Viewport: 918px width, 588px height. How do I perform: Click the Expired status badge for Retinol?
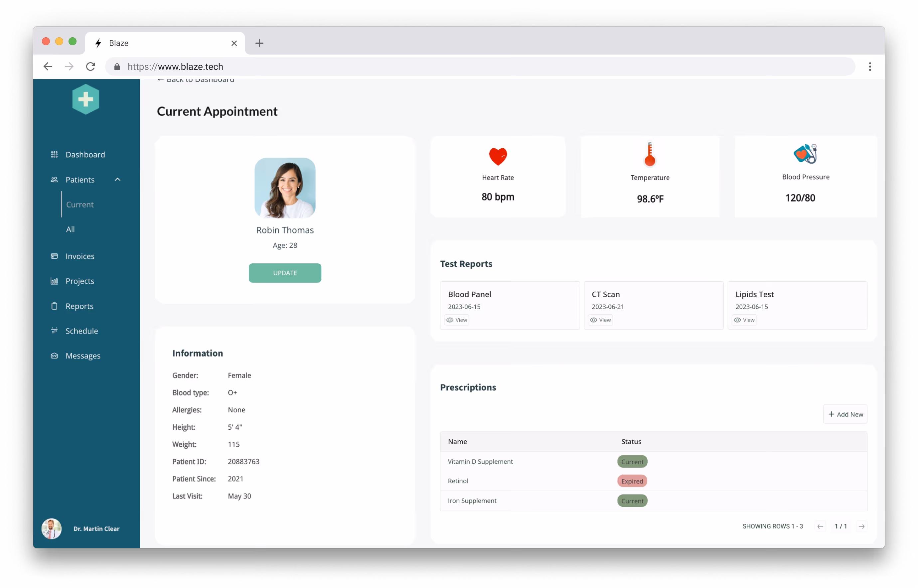[632, 481]
